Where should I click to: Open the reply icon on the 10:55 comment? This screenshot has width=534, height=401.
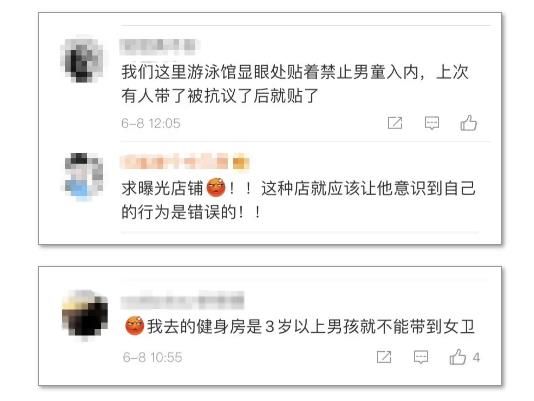pyautogui.click(x=421, y=357)
